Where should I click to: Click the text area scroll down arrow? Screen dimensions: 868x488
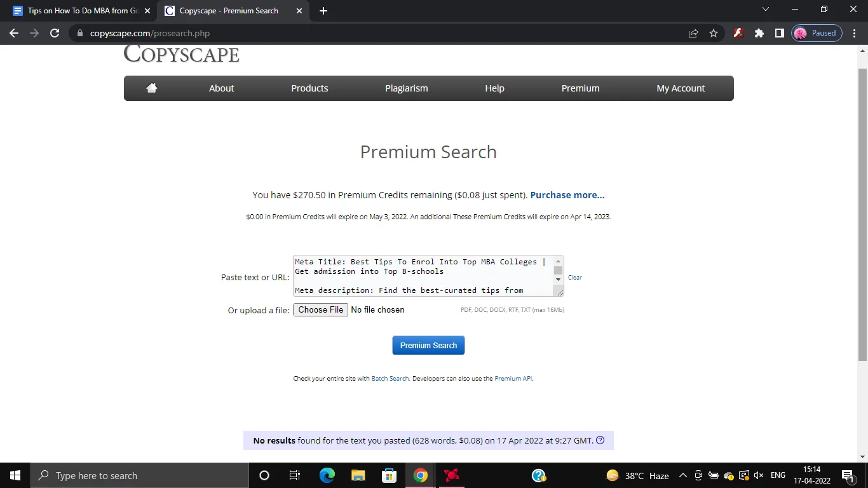(x=559, y=280)
